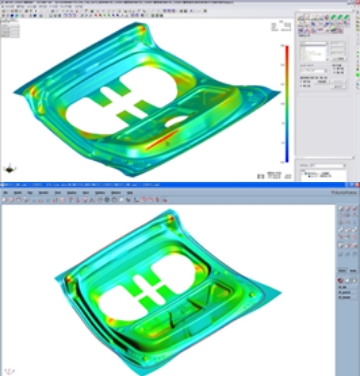
Task: Click the red sphere icon in AutoForm side panel
Action: 341,281
